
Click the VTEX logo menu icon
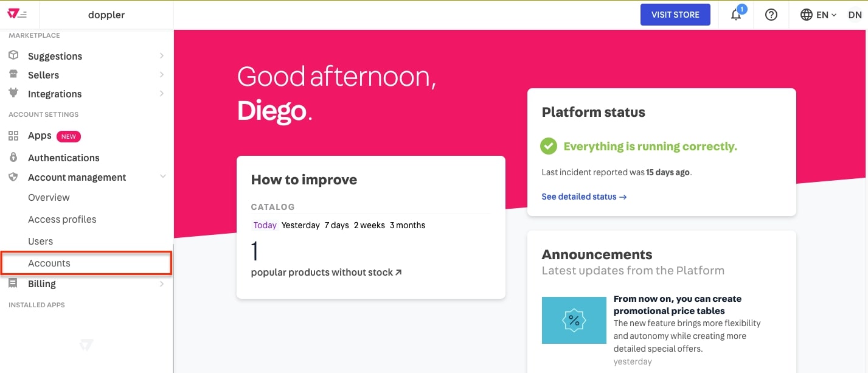pos(17,15)
